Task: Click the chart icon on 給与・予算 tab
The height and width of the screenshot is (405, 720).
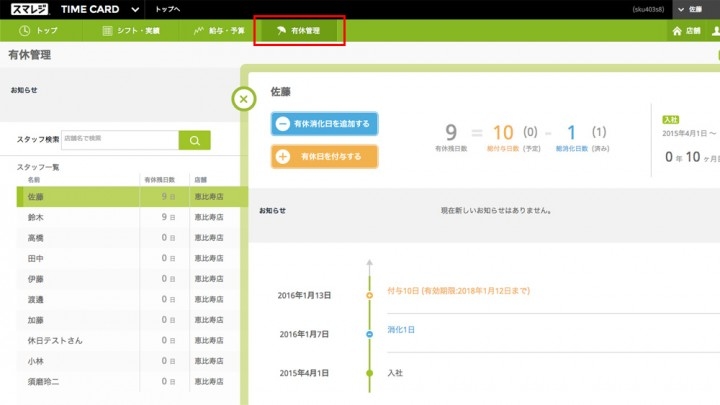Action: tap(199, 31)
